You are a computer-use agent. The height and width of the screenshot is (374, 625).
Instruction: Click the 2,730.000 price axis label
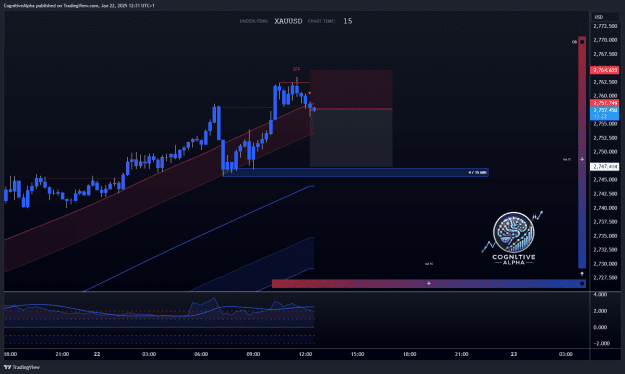coord(605,264)
